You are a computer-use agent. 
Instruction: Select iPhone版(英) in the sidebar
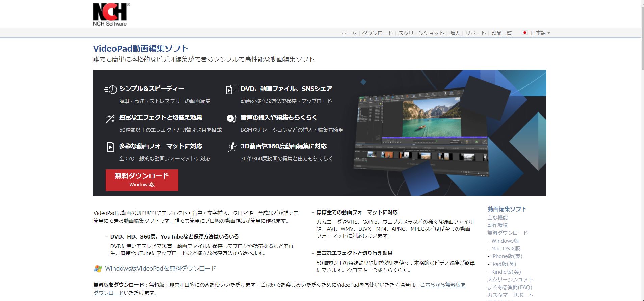(x=507, y=256)
